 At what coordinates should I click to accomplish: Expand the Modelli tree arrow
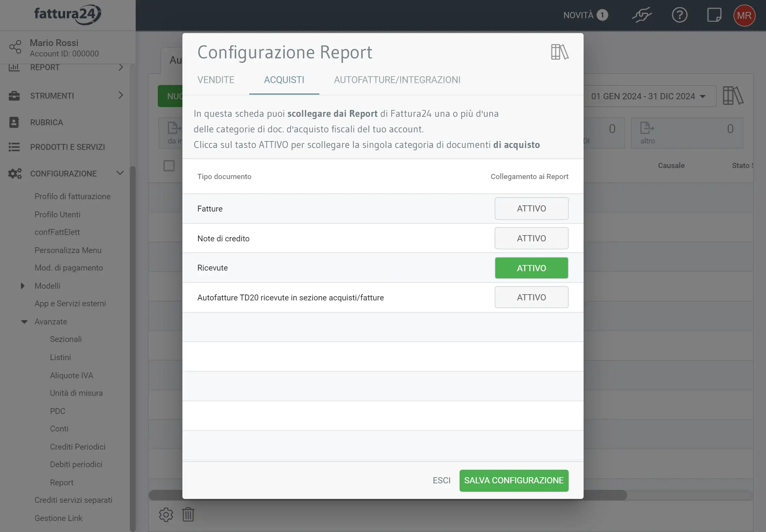pos(22,286)
